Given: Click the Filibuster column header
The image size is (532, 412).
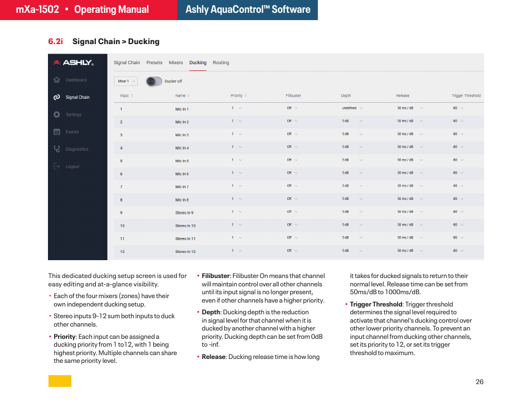Looking at the screenshot, I should pos(293,95).
